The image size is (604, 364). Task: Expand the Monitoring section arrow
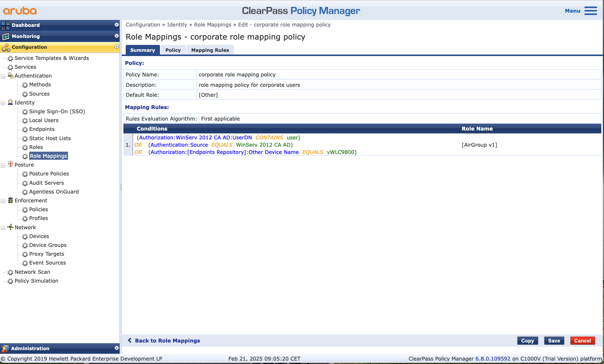click(116, 36)
